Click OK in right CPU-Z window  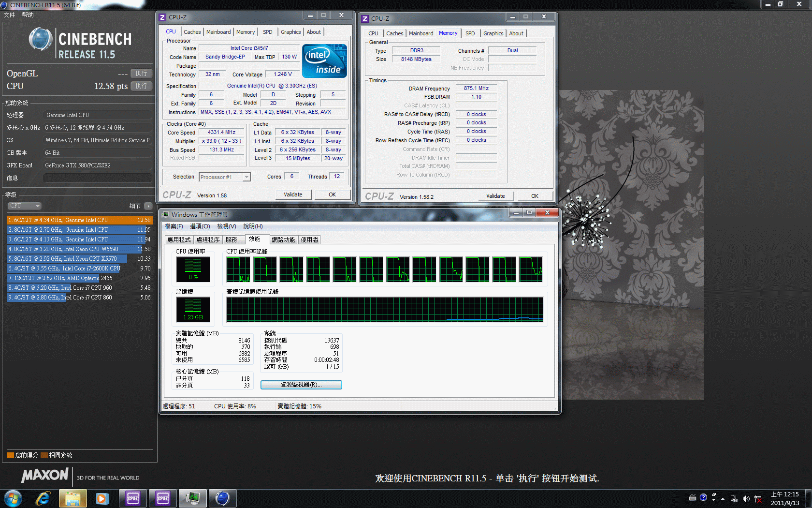pyautogui.click(x=535, y=196)
